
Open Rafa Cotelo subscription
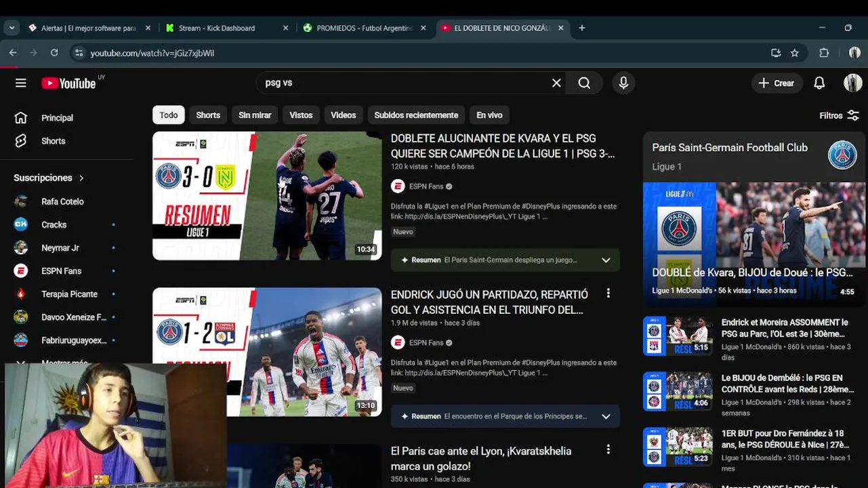(62, 201)
